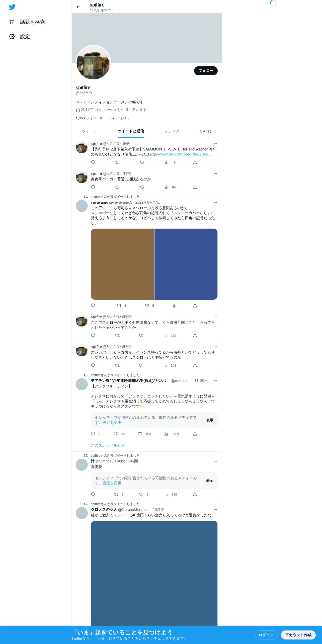
Task: Open more options for yayayamo tweet
Action: click(x=215, y=202)
